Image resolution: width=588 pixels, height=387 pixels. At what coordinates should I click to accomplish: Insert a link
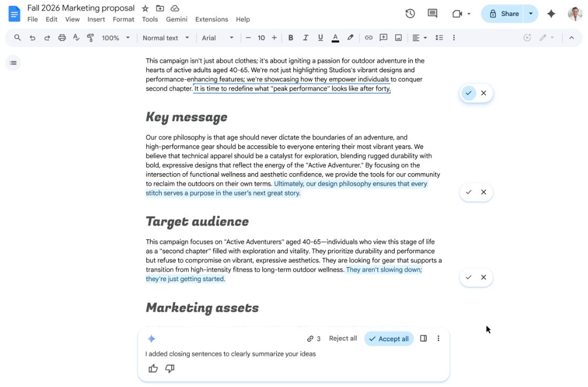point(368,37)
